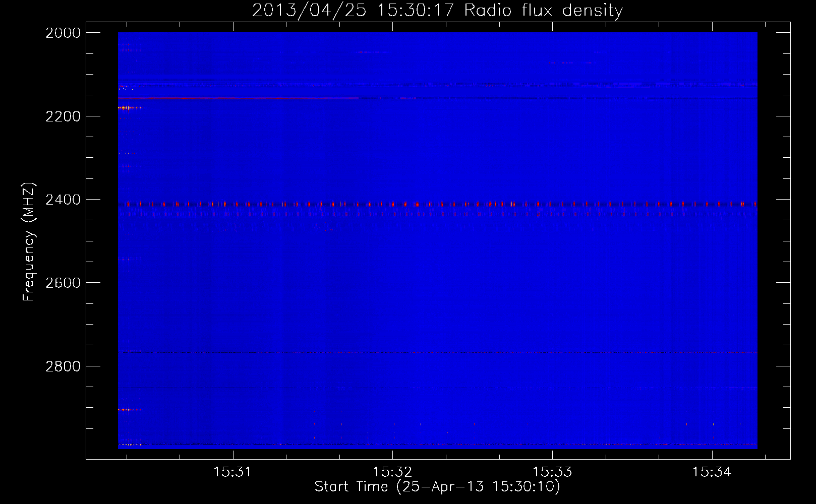
Task: Click the dotted red band near 2410 MHz
Action: pos(437,204)
